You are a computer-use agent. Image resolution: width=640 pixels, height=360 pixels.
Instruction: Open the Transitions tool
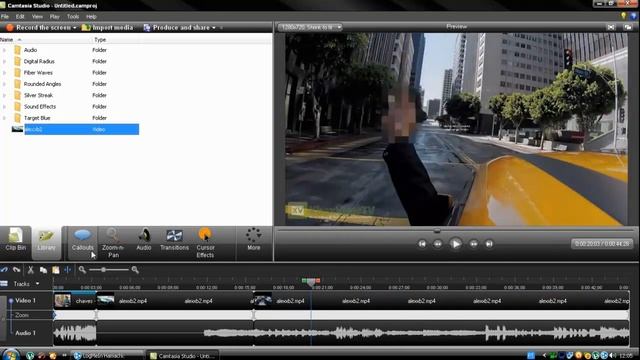174,240
